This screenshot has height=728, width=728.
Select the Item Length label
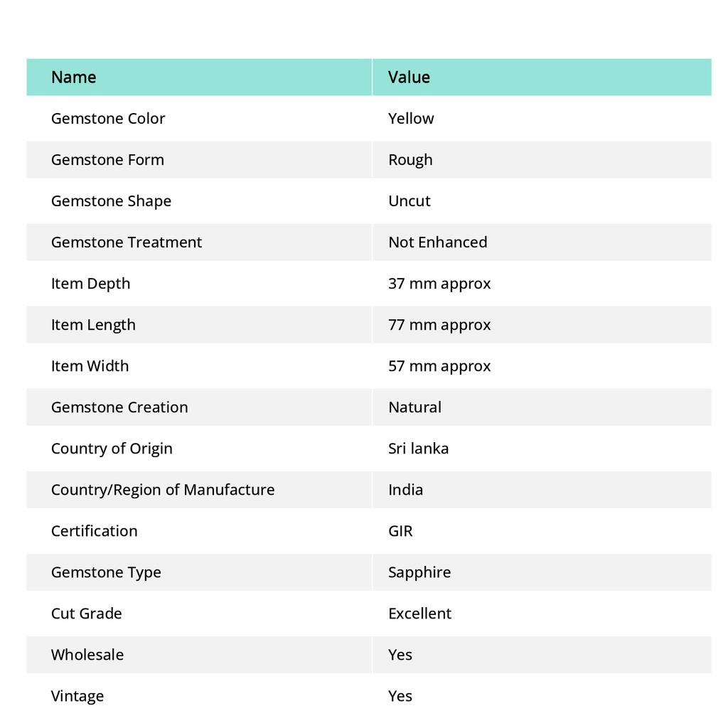pos(93,325)
